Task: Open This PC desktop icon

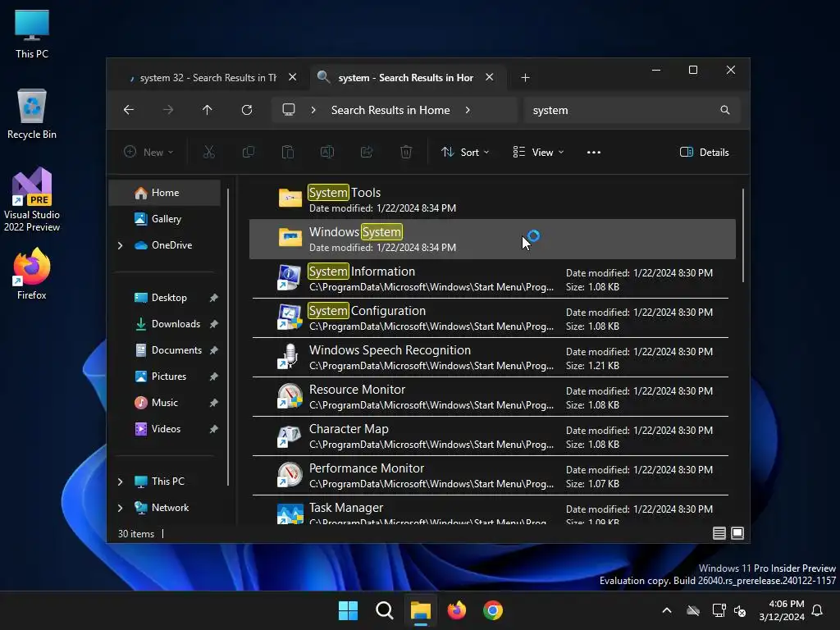Action: point(32,34)
